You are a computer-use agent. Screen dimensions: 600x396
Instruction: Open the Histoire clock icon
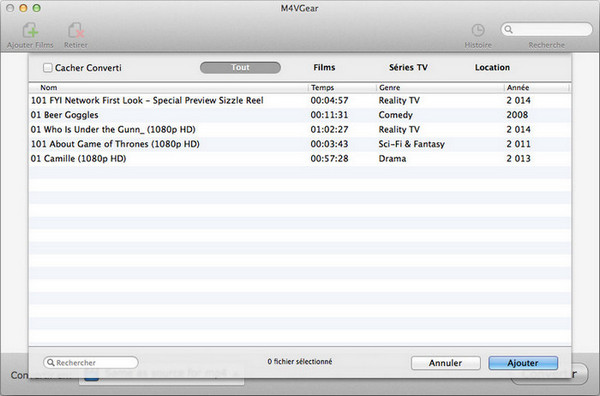coord(478,30)
